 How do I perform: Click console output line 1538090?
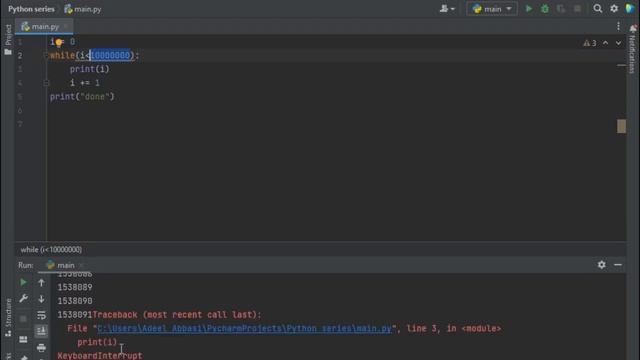[x=75, y=301]
